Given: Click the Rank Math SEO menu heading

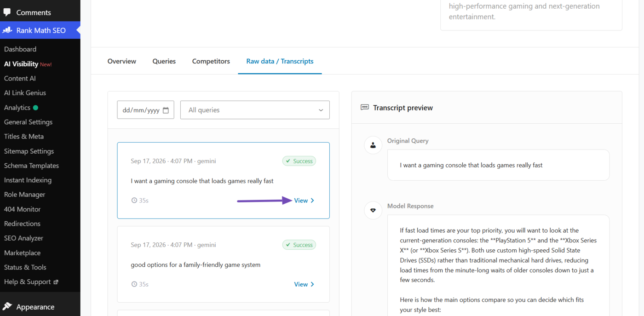Looking at the screenshot, I should pos(40,30).
